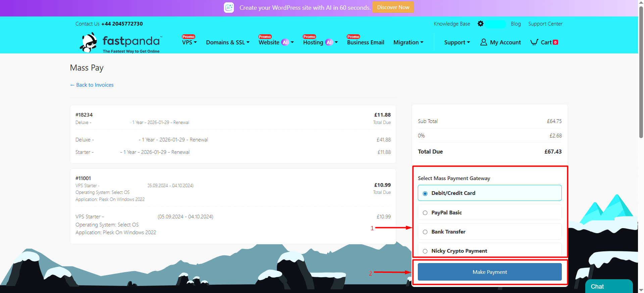Click the My Account user icon
644x293 pixels.
484,42
